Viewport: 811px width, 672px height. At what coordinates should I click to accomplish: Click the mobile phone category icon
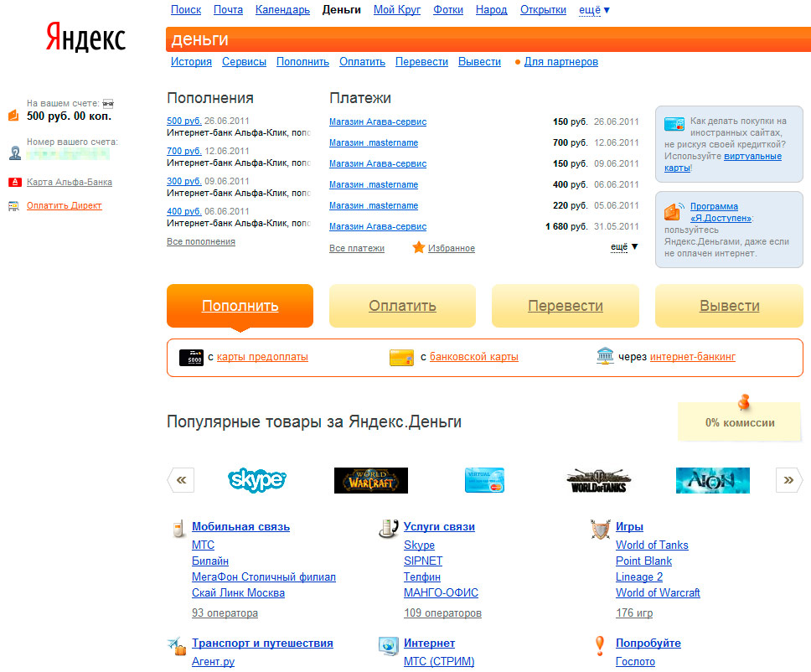point(178,528)
